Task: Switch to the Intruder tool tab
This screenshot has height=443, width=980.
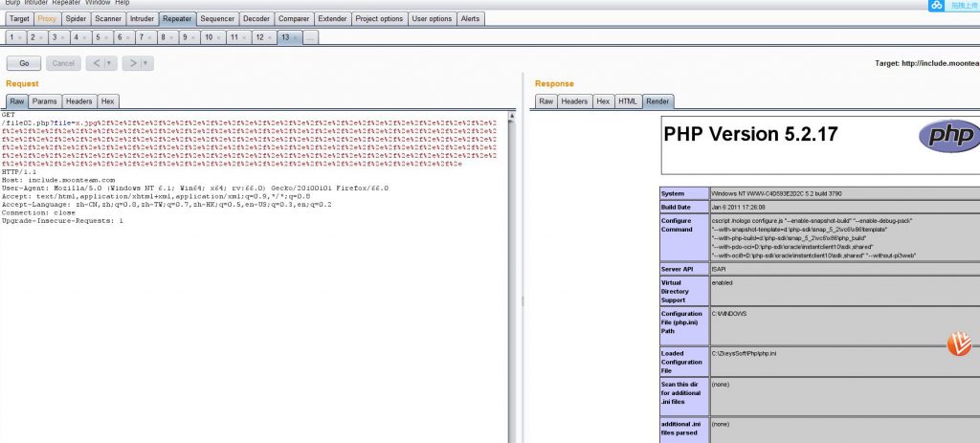Action: 142,19
